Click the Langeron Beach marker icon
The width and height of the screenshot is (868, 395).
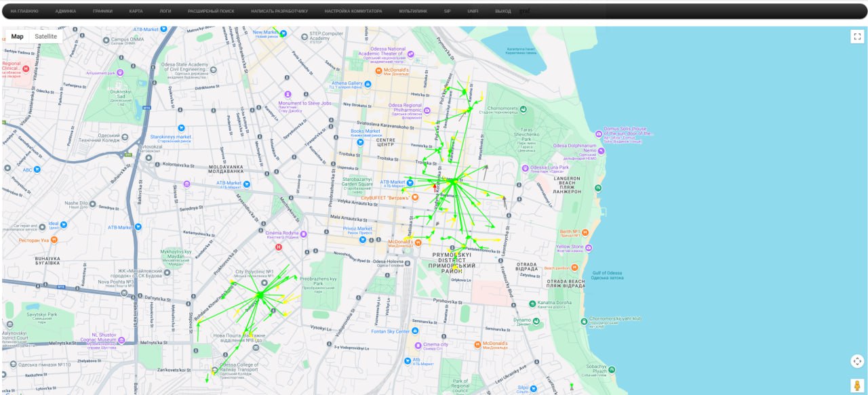[598, 188]
